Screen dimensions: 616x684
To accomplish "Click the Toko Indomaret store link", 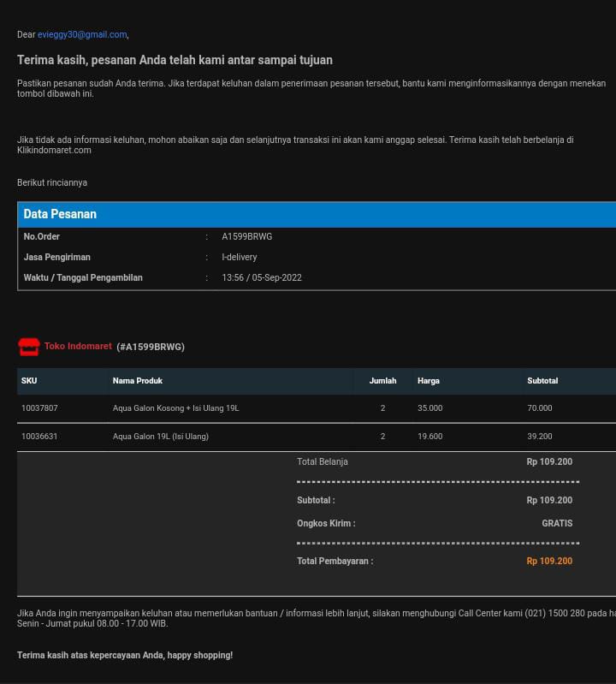I will click(78, 347).
